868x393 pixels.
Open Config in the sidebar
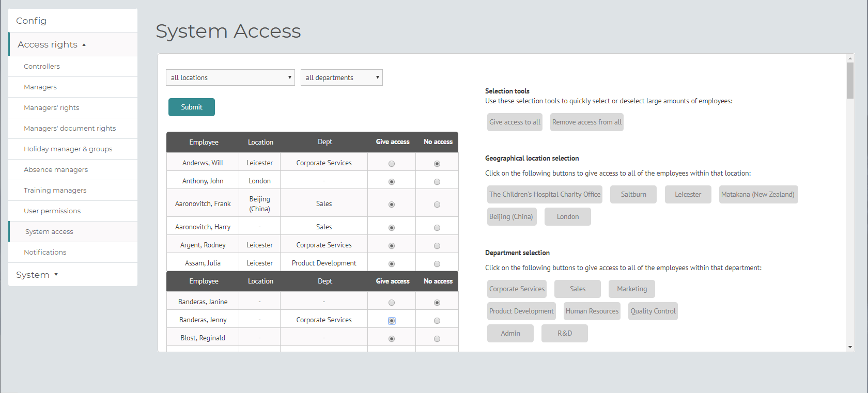73,21
